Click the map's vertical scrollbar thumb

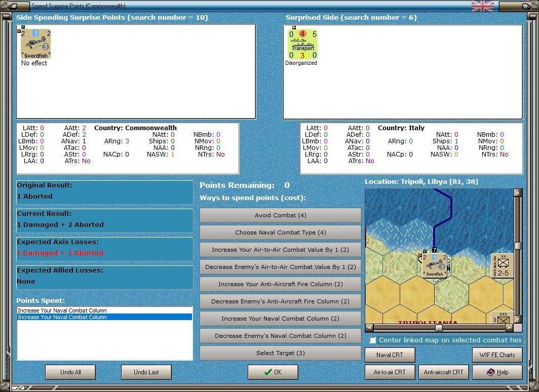pyautogui.click(x=518, y=245)
